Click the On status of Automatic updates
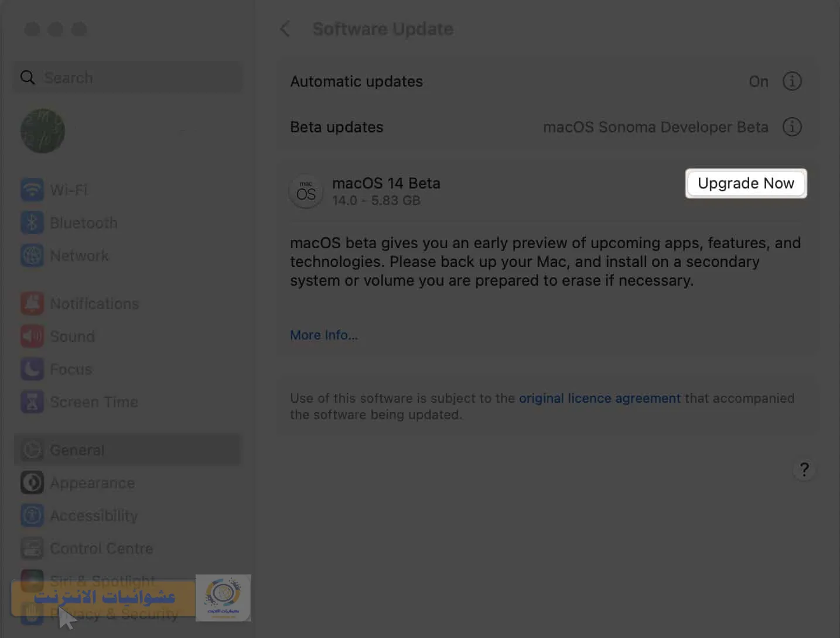This screenshot has height=638, width=840. pos(759,81)
